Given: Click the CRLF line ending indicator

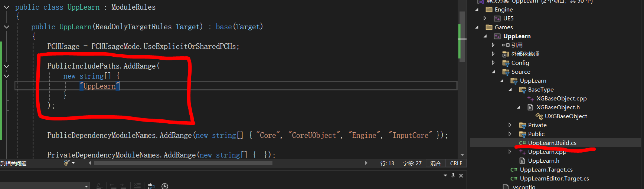Looking at the screenshot, I should [456, 163].
